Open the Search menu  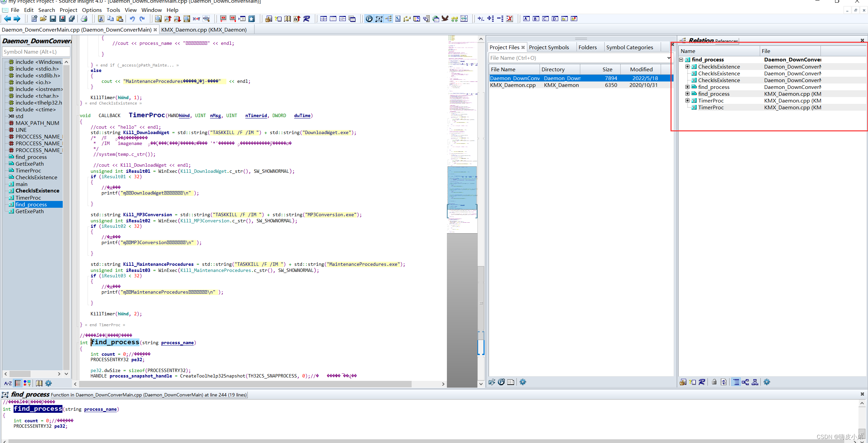tap(46, 10)
